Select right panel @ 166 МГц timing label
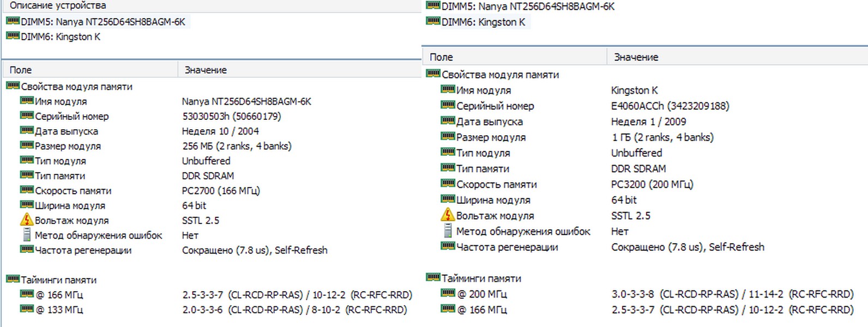The height and width of the screenshot is (327, 868). pos(482,310)
